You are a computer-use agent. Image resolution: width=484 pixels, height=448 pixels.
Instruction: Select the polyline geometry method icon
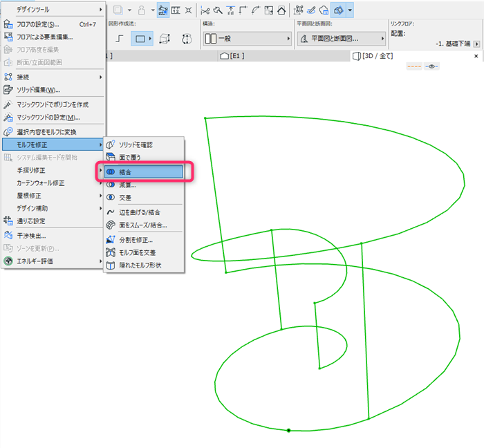120,39
